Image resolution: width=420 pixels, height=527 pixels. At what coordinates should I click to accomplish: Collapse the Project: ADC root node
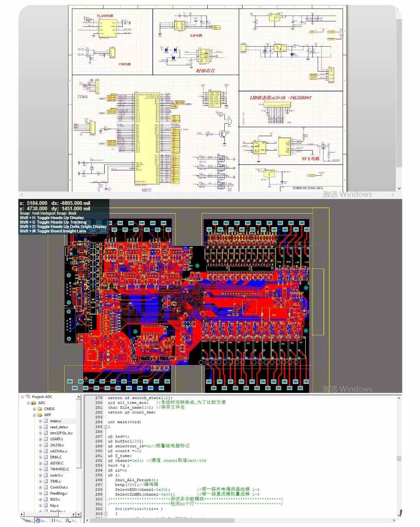coord(23,397)
